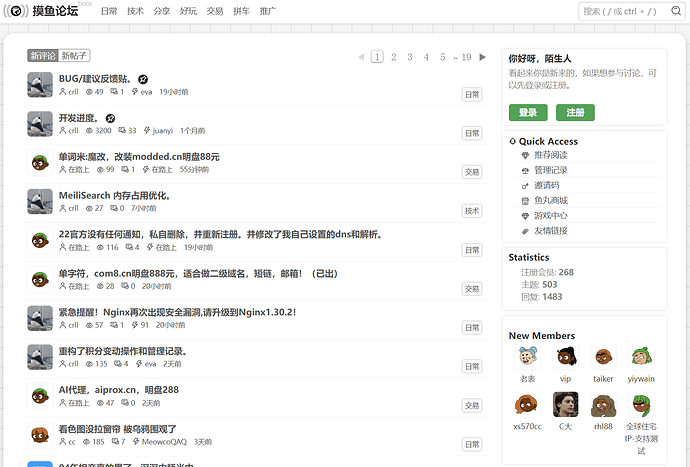This screenshot has height=467, width=690.
Task: Go to page 3 in pagination
Action: (x=410, y=57)
